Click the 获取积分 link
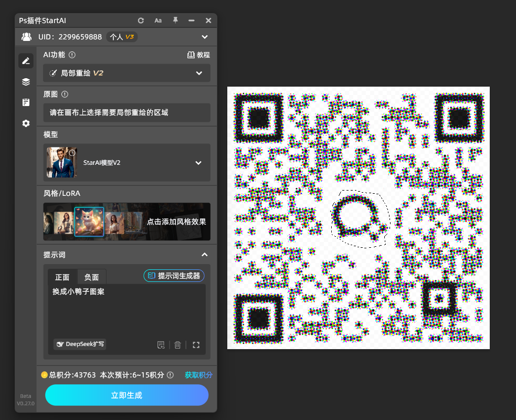 click(198, 375)
